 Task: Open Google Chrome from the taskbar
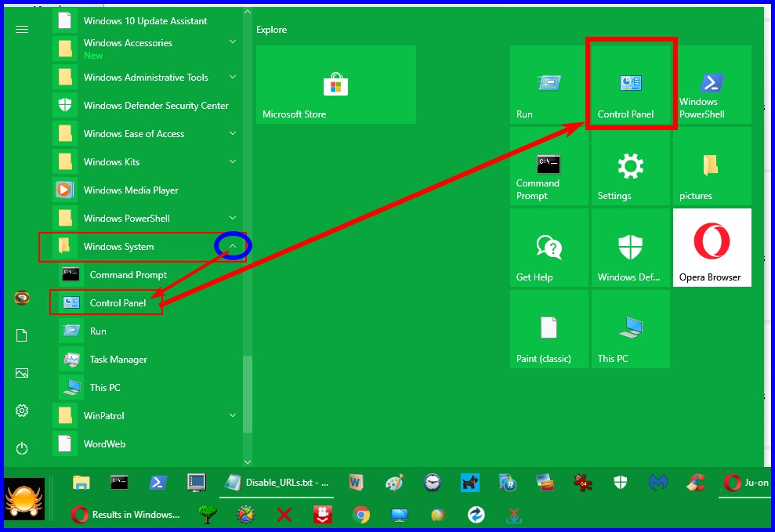click(361, 515)
